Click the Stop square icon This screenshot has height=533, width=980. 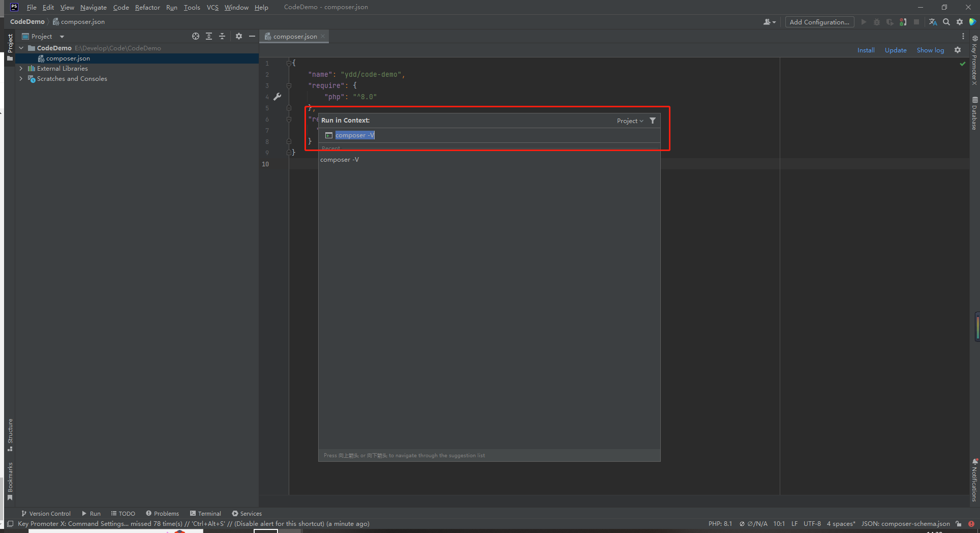pos(916,22)
